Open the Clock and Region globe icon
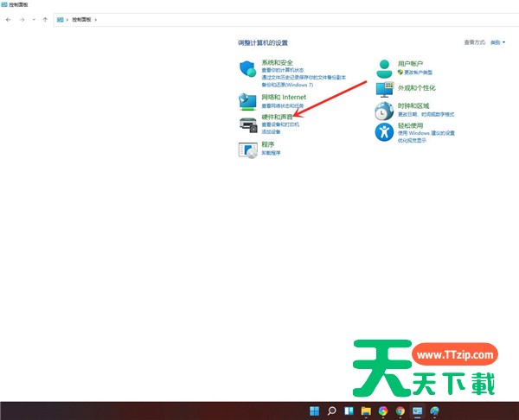 384,111
